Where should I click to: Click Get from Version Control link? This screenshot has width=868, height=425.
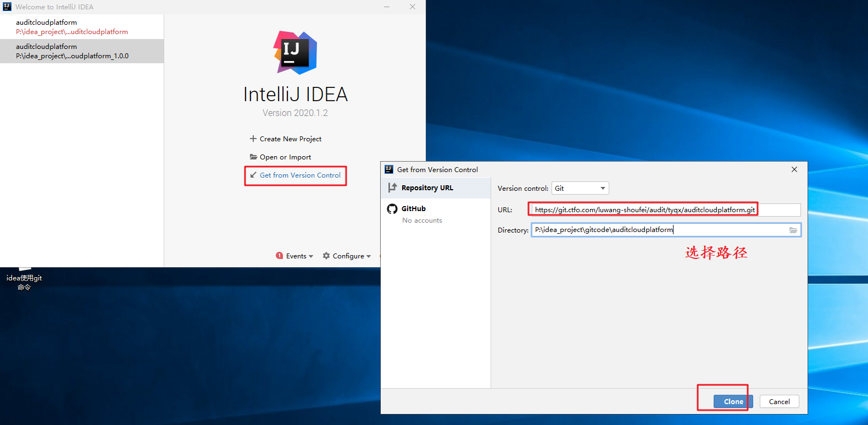[x=300, y=175]
